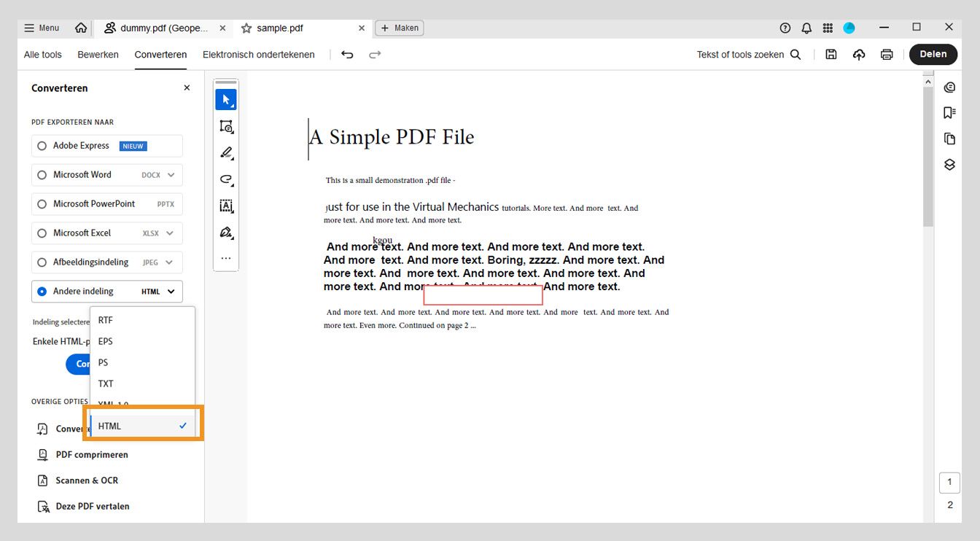Click the Redo arrow

pyautogui.click(x=375, y=55)
